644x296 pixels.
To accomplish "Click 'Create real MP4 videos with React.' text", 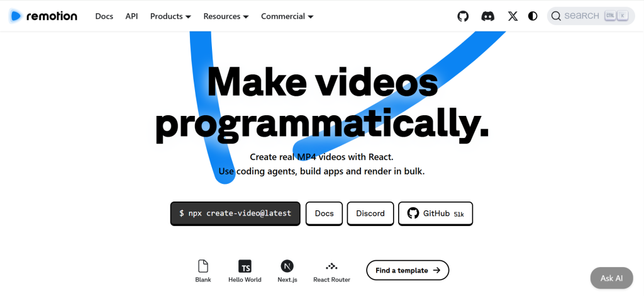I will click(x=321, y=157).
